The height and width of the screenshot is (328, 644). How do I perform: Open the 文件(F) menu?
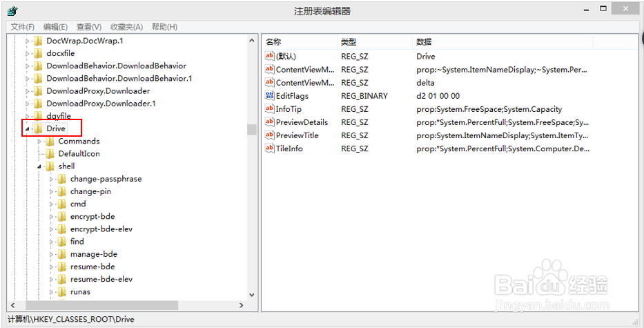pyautogui.click(x=23, y=27)
